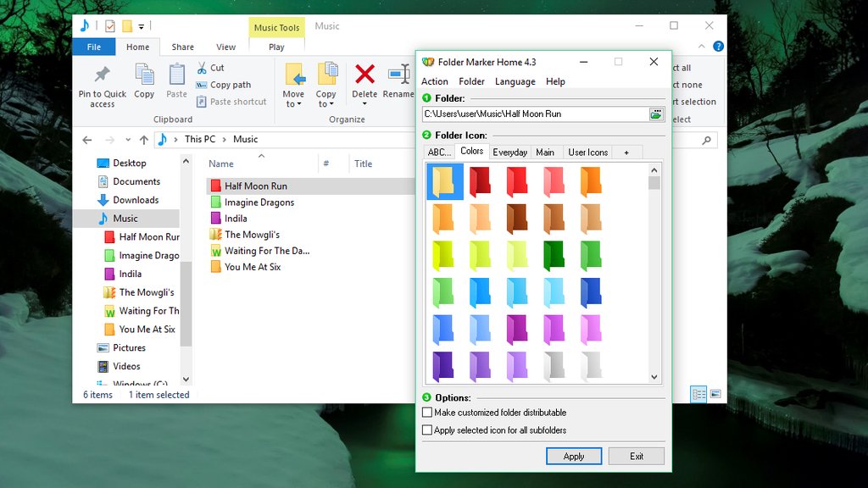Open the View ribbon tab
This screenshot has height=488, width=868.
[x=225, y=47]
